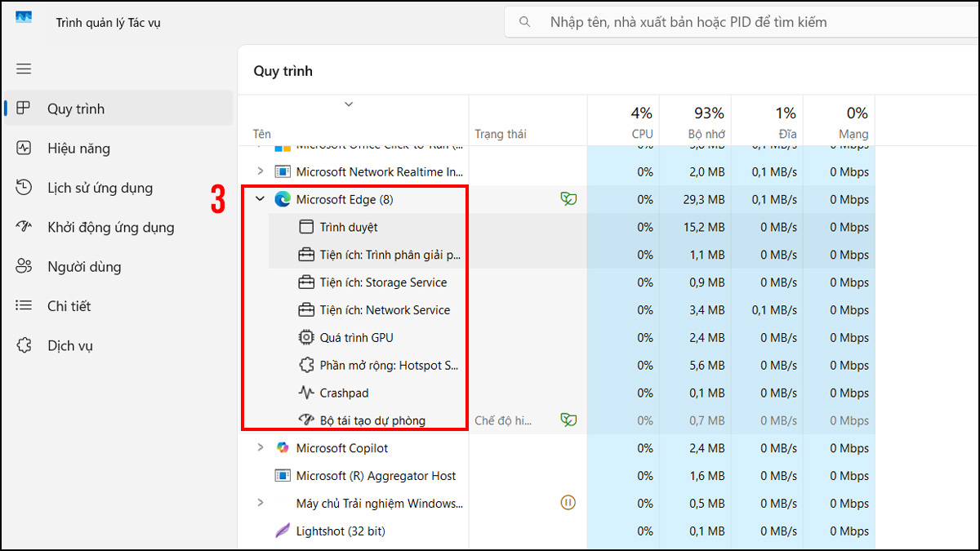Click the Microsoft Edge logo in process list
This screenshot has width=980, height=551.
(282, 199)
